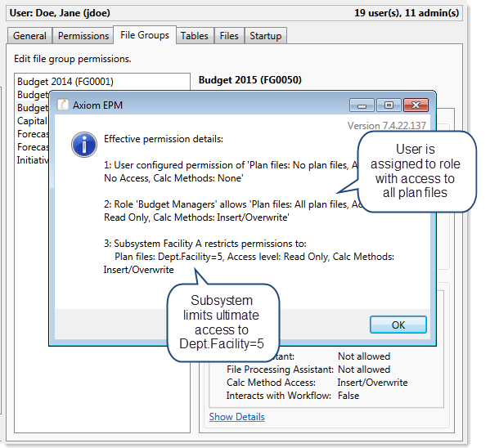Minimize the Axiom EPM dialog
Image resolution: width=490 pixels, height=448 pixels.
(362, 105)
